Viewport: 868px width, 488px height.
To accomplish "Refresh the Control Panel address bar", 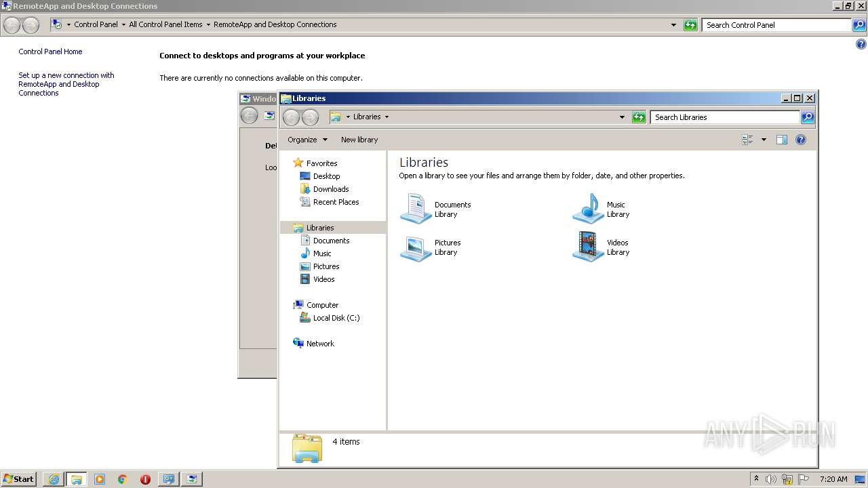I will [x=690, y=25].
